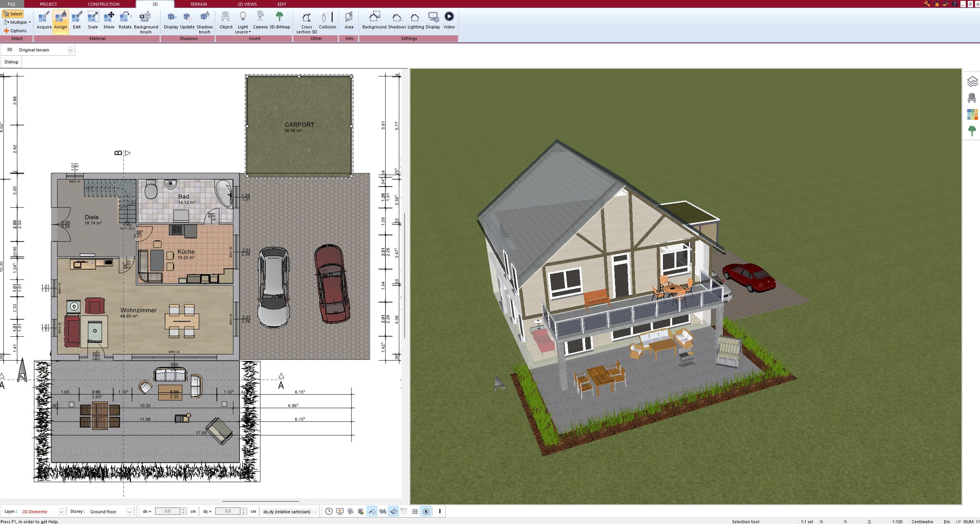Screen dimensions: 980x524
Task: Open the Storey dropdown showing Ground floor
Action: coord(129,511)
